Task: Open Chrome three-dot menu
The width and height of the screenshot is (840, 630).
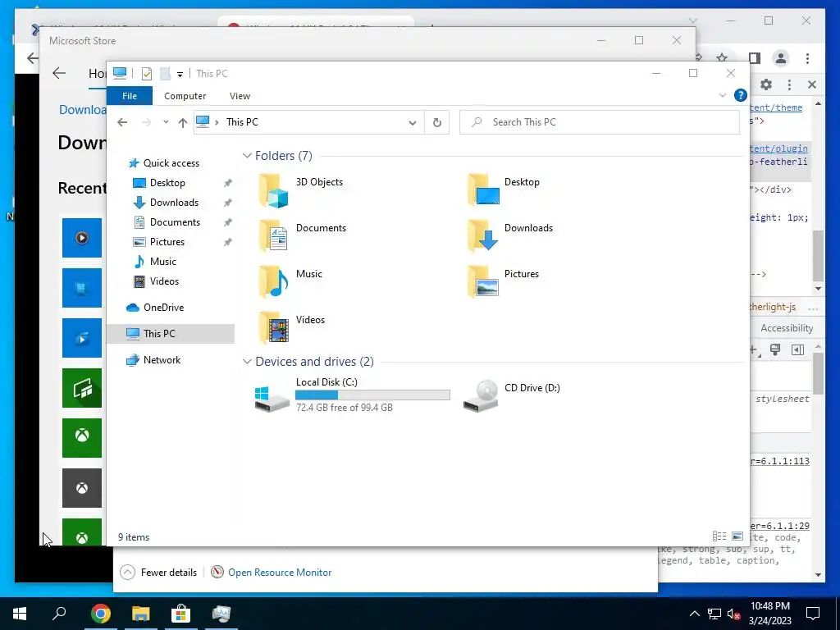Action: click(807, 58)
